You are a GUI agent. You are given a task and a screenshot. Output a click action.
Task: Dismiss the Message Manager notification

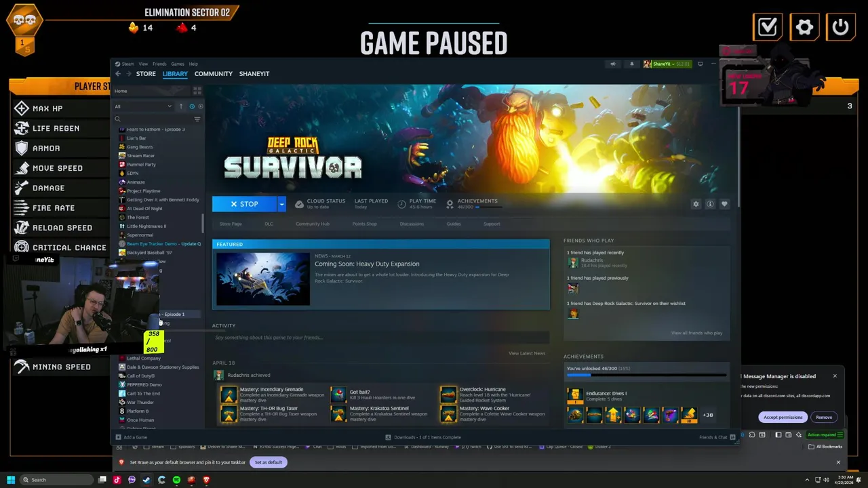(x=835, y=376)
